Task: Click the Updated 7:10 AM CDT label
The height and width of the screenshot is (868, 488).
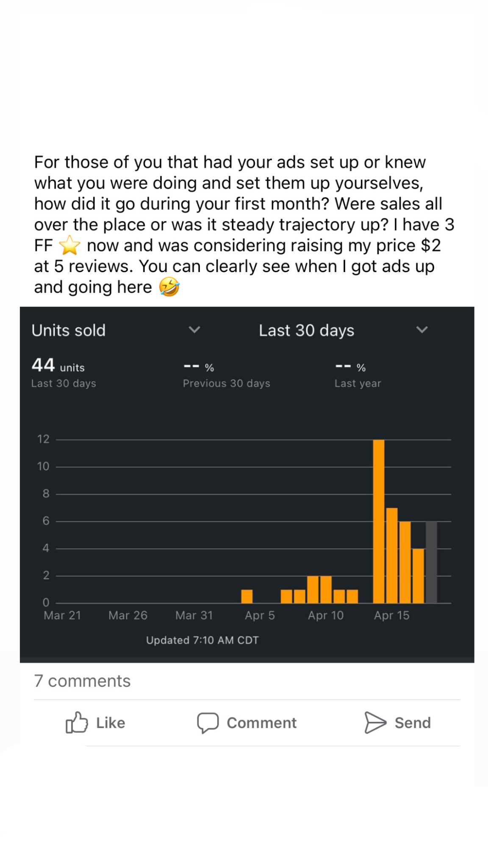Action: click(x=202, y=640)
